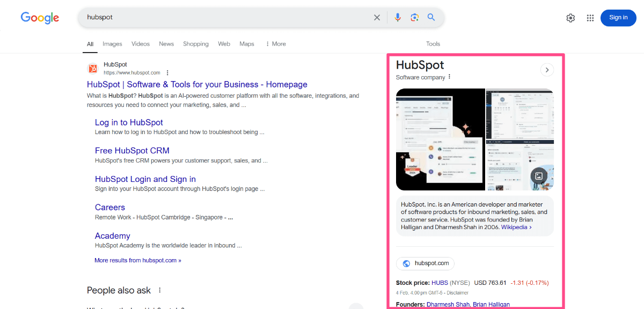Open the three-dot menu next to Software company
Screen dimensions: 644x309
coord(450,77)
